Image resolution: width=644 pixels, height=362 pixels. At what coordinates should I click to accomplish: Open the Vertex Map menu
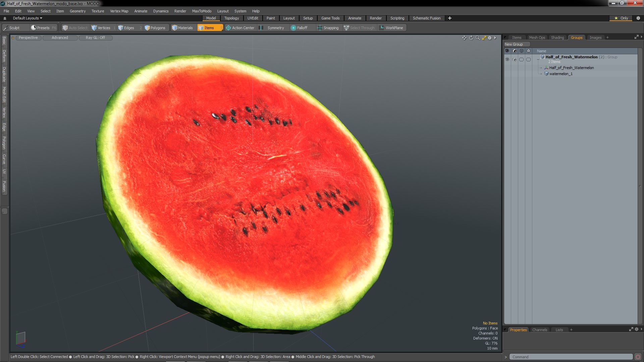pos(119,11)
